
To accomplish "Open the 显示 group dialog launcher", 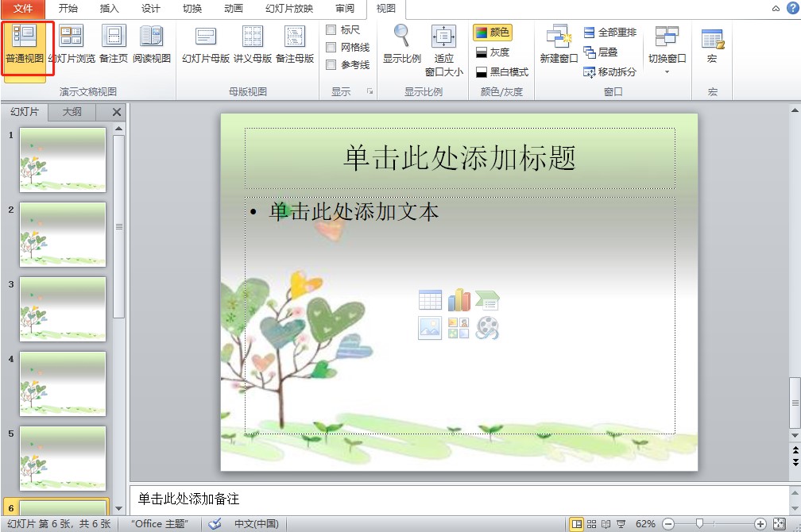I will [368, 91].
